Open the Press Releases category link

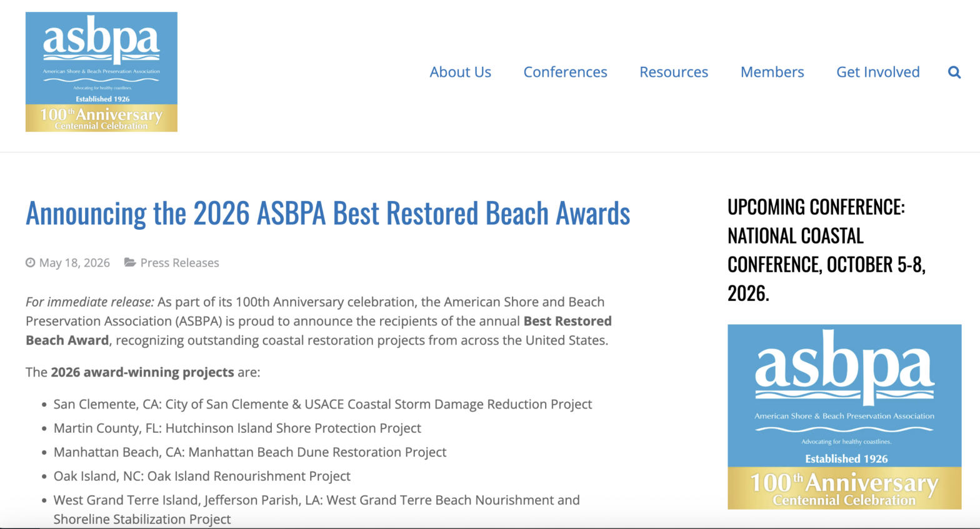(180, 263)
